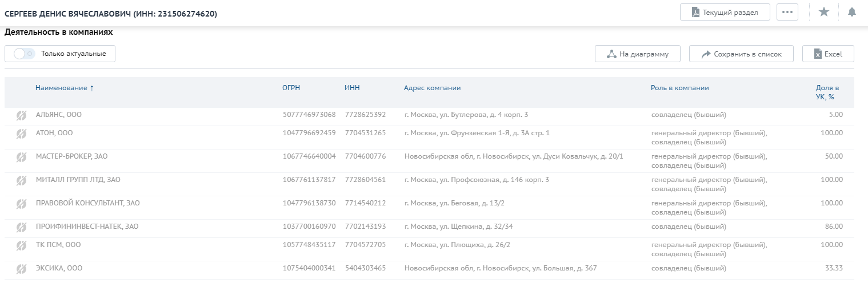Click the crossed-eye icon beside АТОН, ООО

click(x=21, y=134)
